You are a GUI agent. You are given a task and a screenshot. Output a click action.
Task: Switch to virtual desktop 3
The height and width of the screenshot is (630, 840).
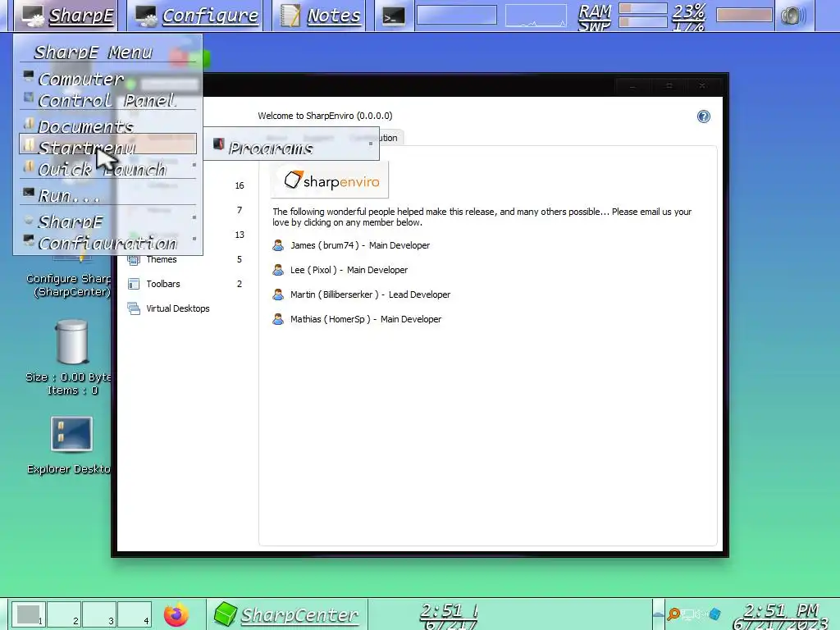click(99, 614)
